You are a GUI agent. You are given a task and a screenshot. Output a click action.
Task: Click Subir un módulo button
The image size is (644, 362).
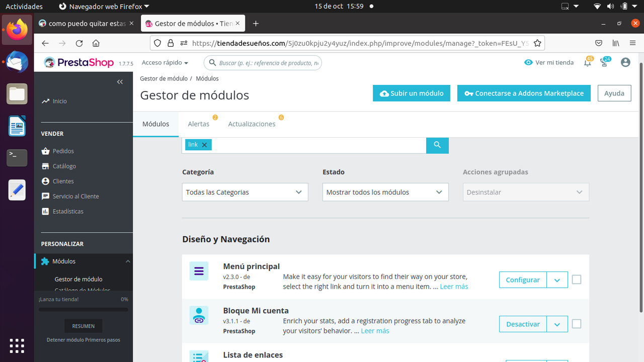coord(412,93)
